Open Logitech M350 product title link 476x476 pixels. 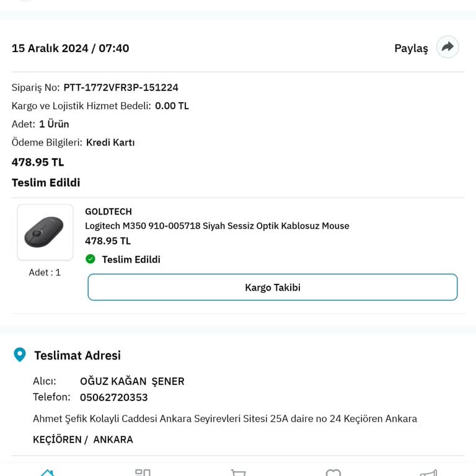point(217,226)
